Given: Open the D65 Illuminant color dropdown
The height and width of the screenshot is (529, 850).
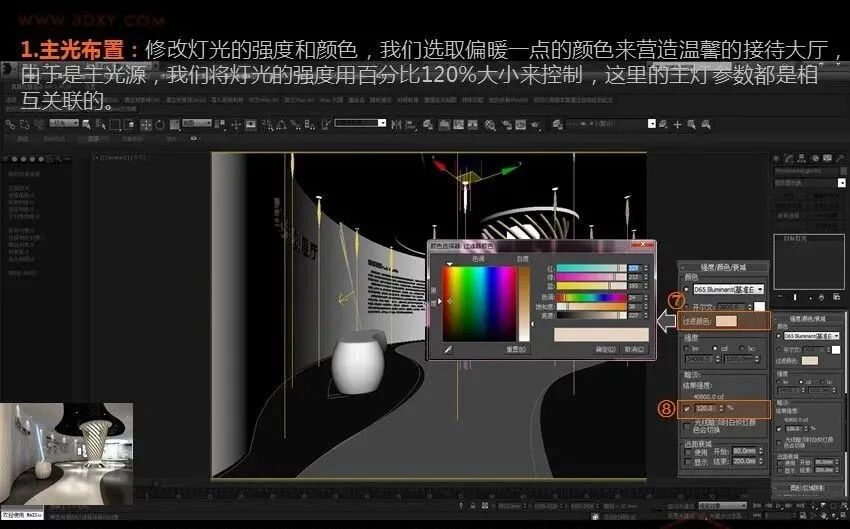Looking at the screenshot, I should (729, 289).
